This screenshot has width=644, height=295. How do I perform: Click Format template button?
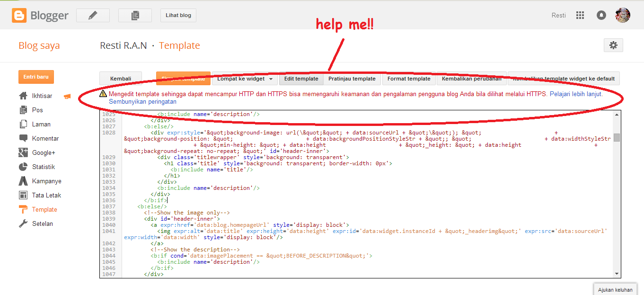[409, 79]
